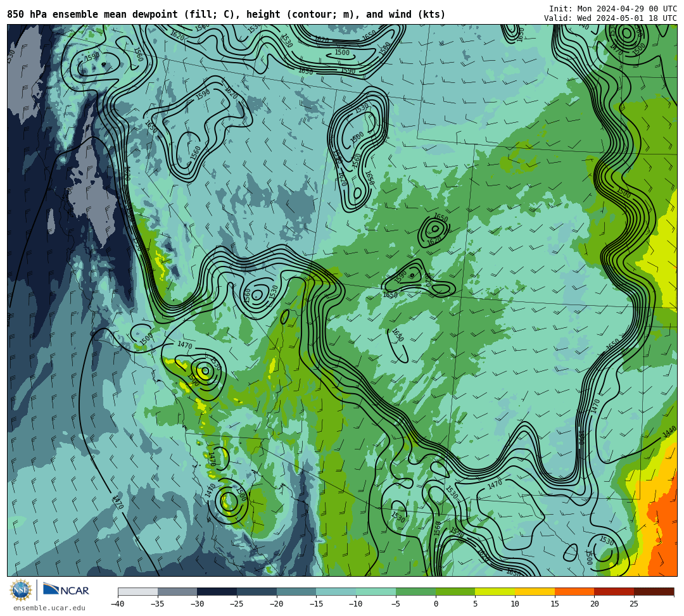Pick the dark brown above-25 color segment

click(x=654, y=591)
